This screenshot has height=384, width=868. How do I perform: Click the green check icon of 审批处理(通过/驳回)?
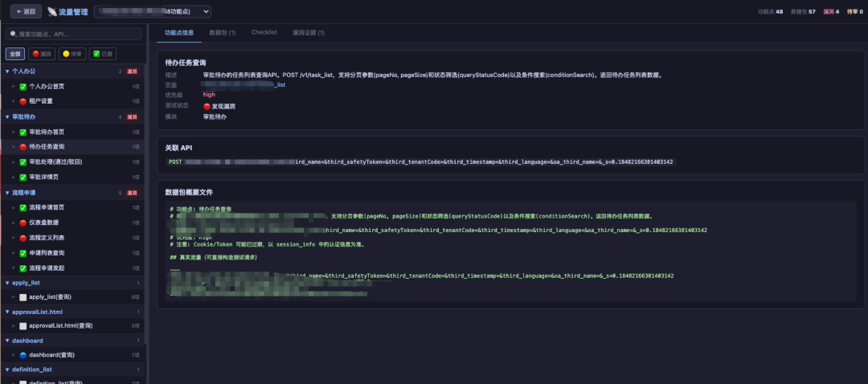pyautogui.click(x=23, y=162)
